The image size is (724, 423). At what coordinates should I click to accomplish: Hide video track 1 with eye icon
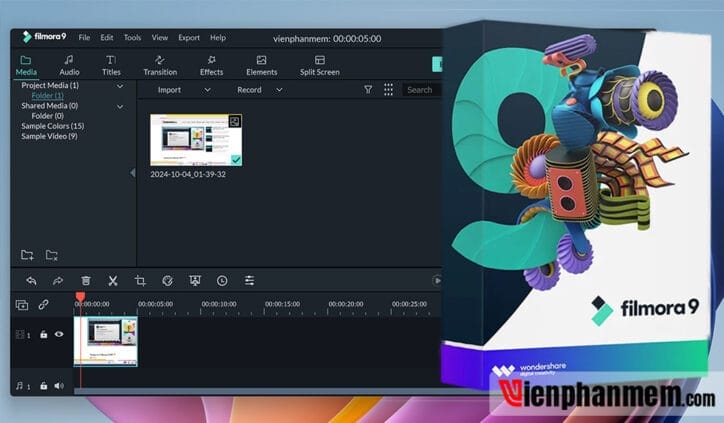click(59, 334)
